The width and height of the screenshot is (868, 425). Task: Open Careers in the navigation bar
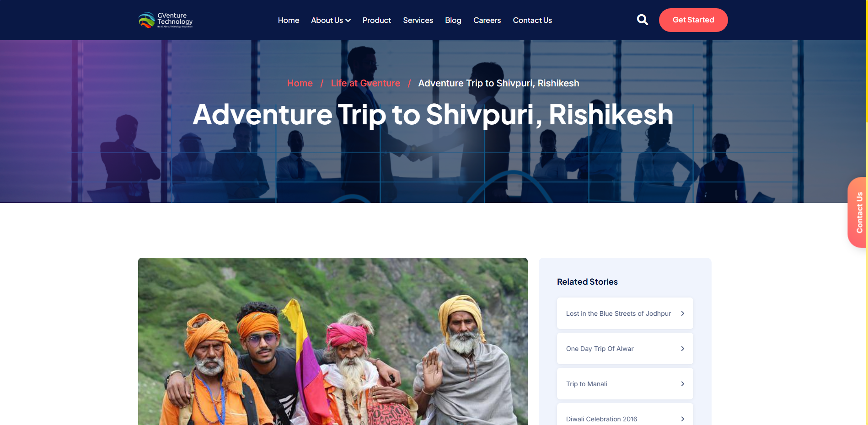(487, 20)
